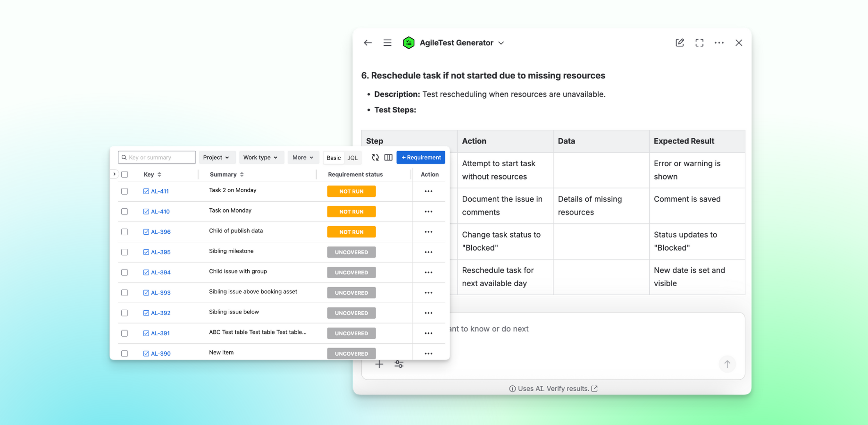Open the Project filter dropdown
This screenshot has width=868, height=425.
point(217,157)
